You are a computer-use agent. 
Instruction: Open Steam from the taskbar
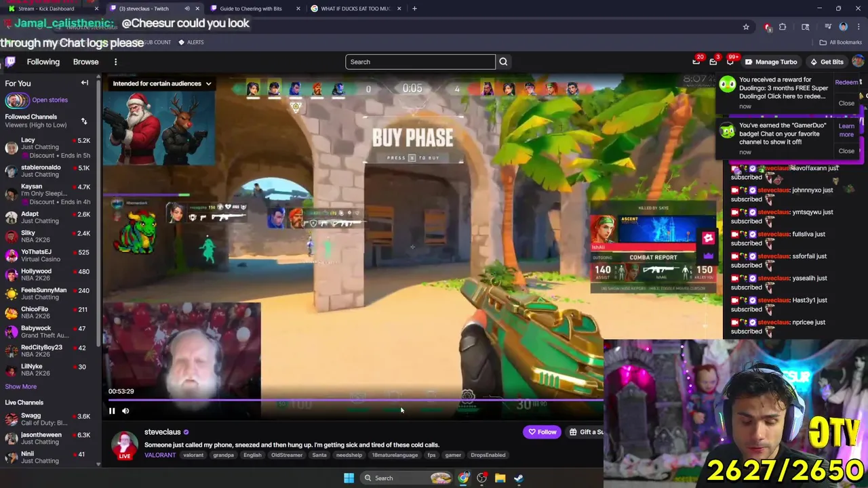pos(518,478)
